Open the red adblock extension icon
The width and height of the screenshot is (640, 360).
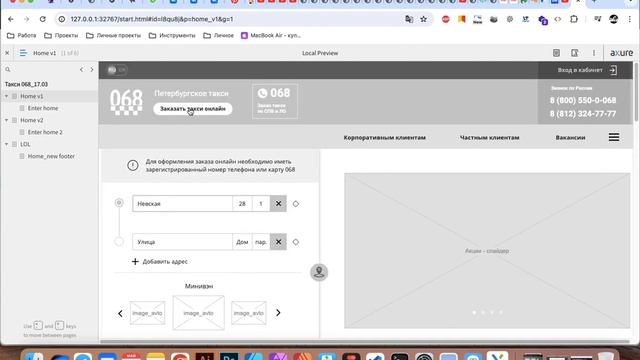(445, 19)
